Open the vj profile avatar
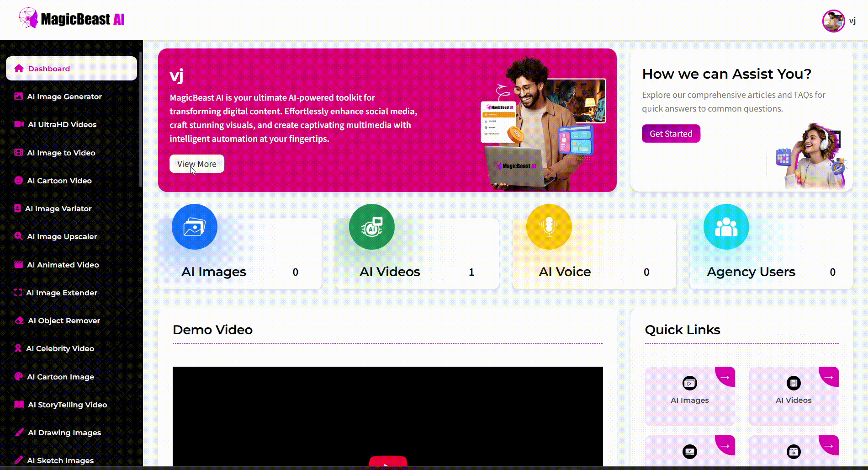 point(833,21)
